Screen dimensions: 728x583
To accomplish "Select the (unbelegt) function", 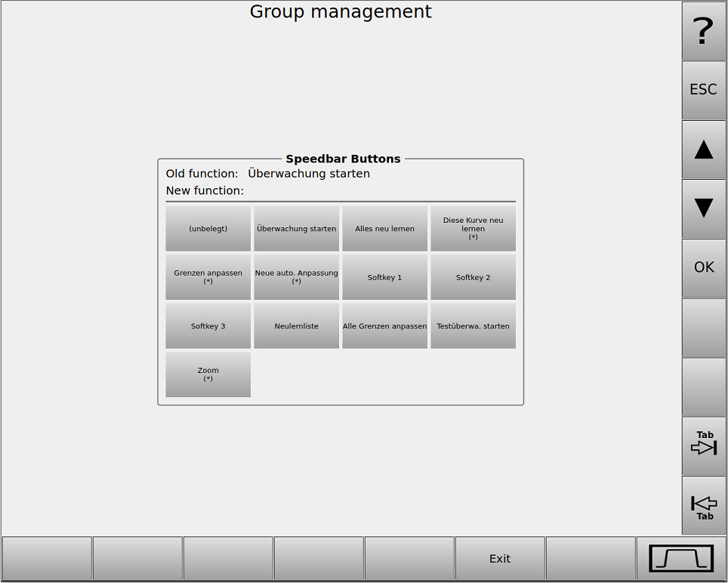I will tap(208, 228).
